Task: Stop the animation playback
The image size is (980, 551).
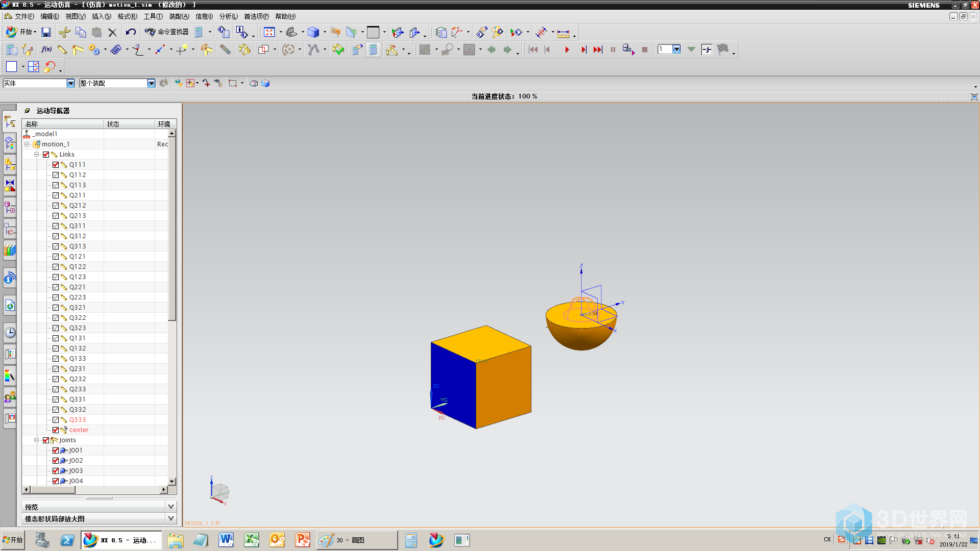Action: coord(645,49)
